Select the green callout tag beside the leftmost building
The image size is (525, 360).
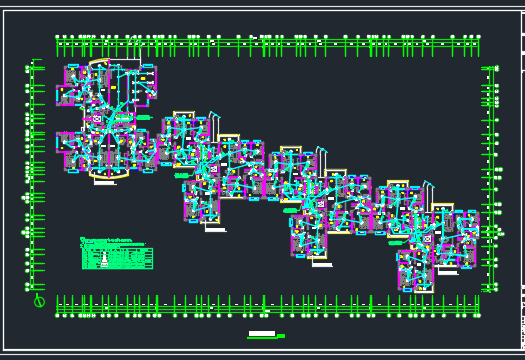pos(144,117)
